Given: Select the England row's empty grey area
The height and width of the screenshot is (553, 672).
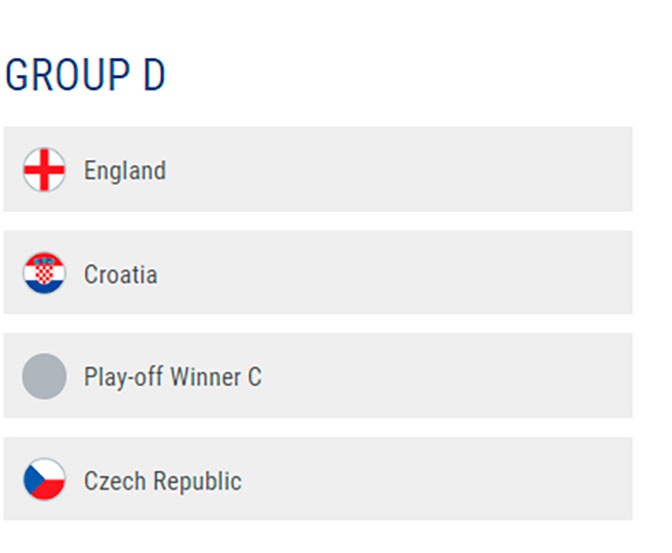Looking at the screenshot, I should pos(399,169).
